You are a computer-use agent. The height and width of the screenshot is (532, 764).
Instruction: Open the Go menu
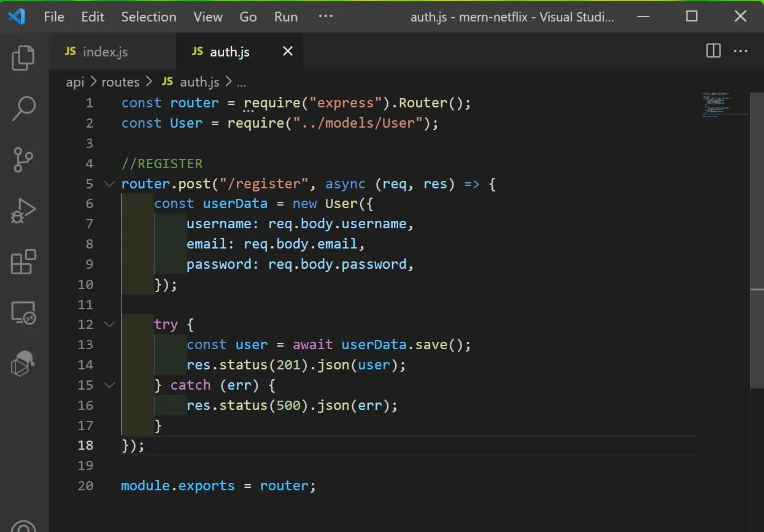click(x=248, y=17)
